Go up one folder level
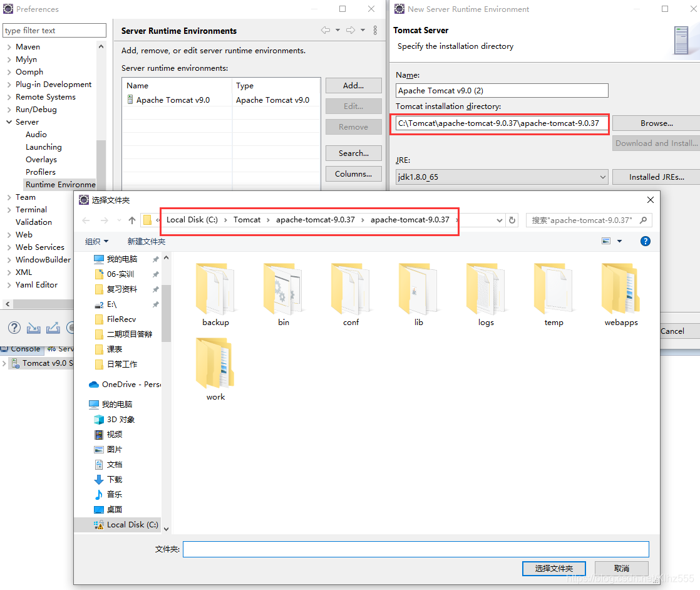The width and height of the screenshot is (700, 590). tap(132, 220)
